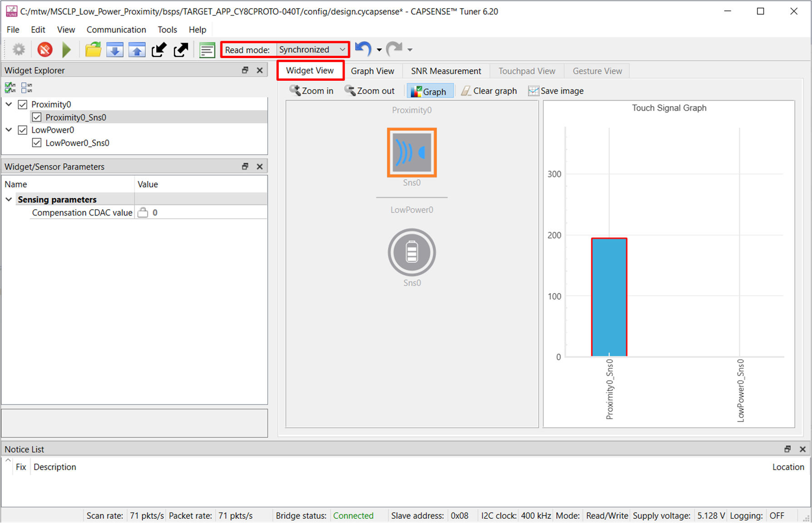Click the Connected bridge status text

[x=353, y=516]
